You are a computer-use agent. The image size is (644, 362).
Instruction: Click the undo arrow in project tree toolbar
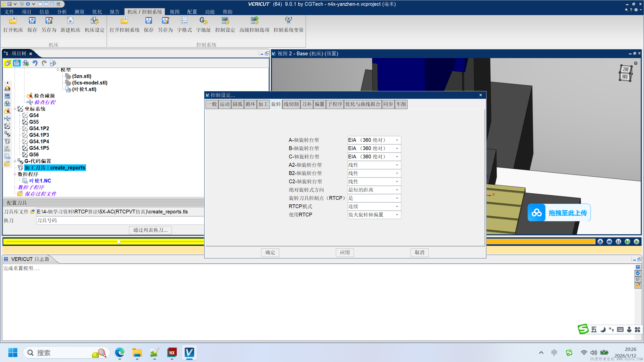pos(35,63)
